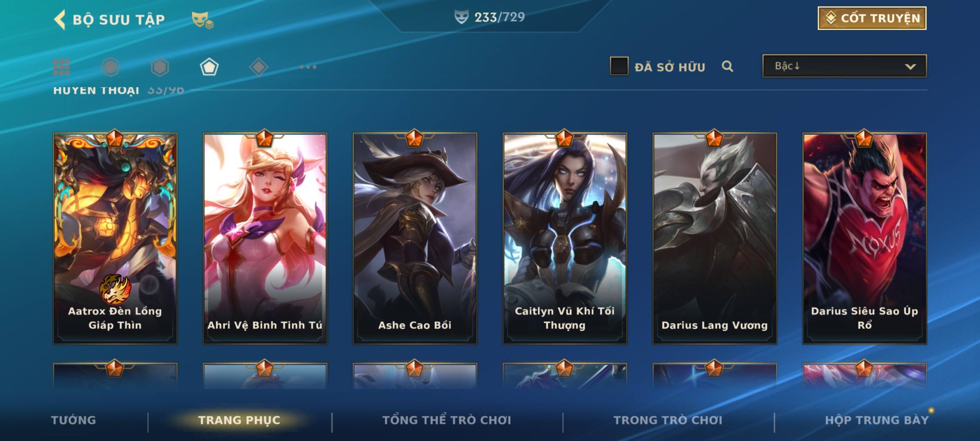Expand the Bậc sort dropdown
The width and height of the screenshot is (980, 441).
pos(844,66)
